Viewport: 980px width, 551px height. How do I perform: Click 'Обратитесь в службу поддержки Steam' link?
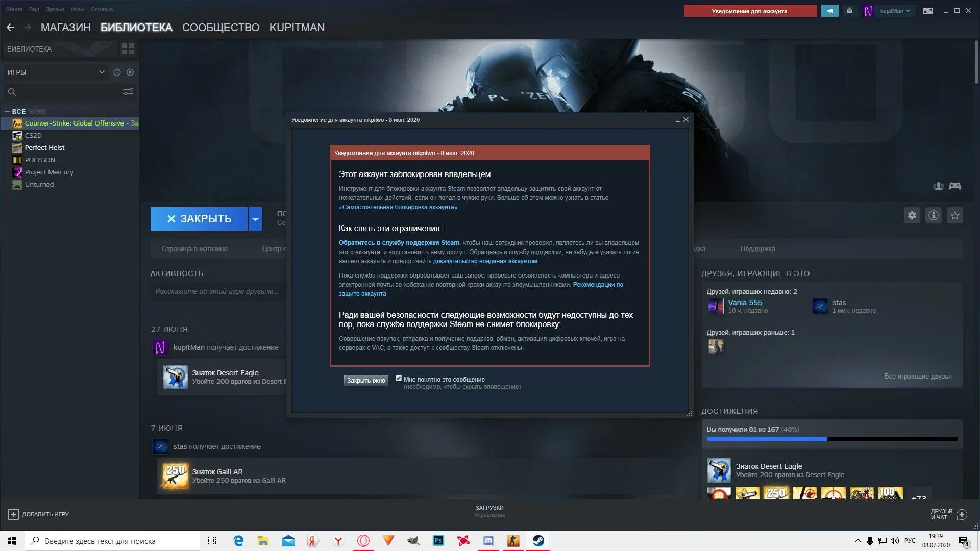click(x=399, y=242)
